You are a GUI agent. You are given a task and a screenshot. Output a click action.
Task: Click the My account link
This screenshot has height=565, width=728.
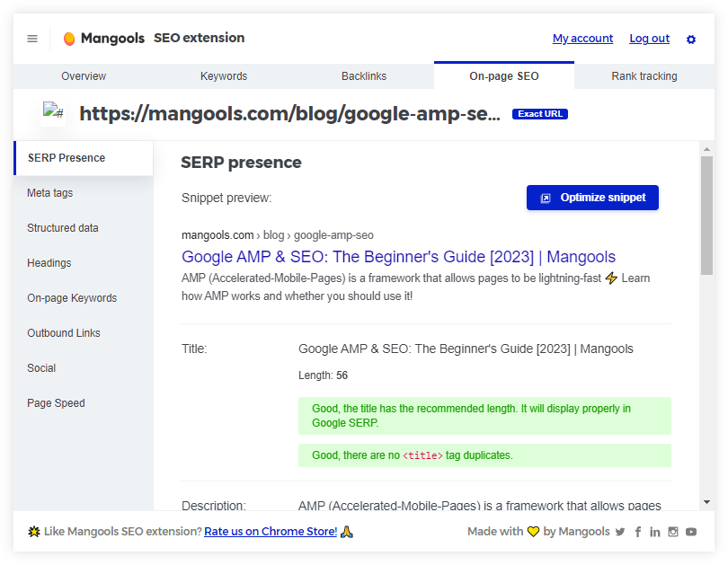[x=582, y=39]
